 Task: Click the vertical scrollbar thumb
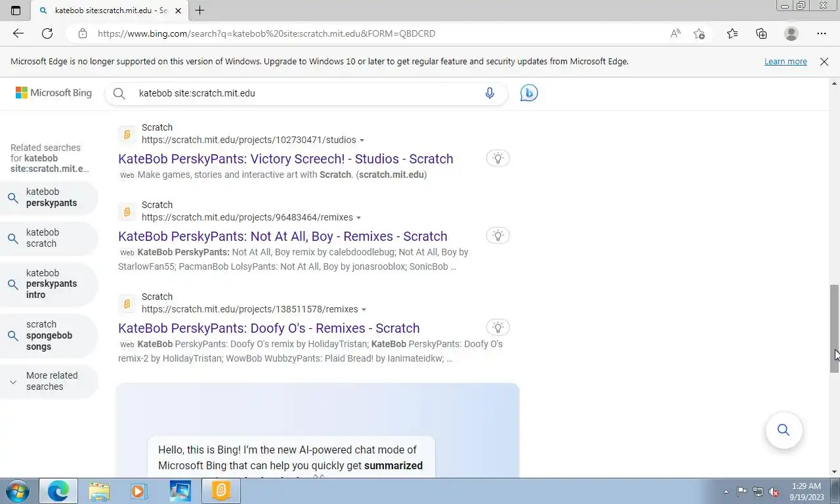pos(834,329)
